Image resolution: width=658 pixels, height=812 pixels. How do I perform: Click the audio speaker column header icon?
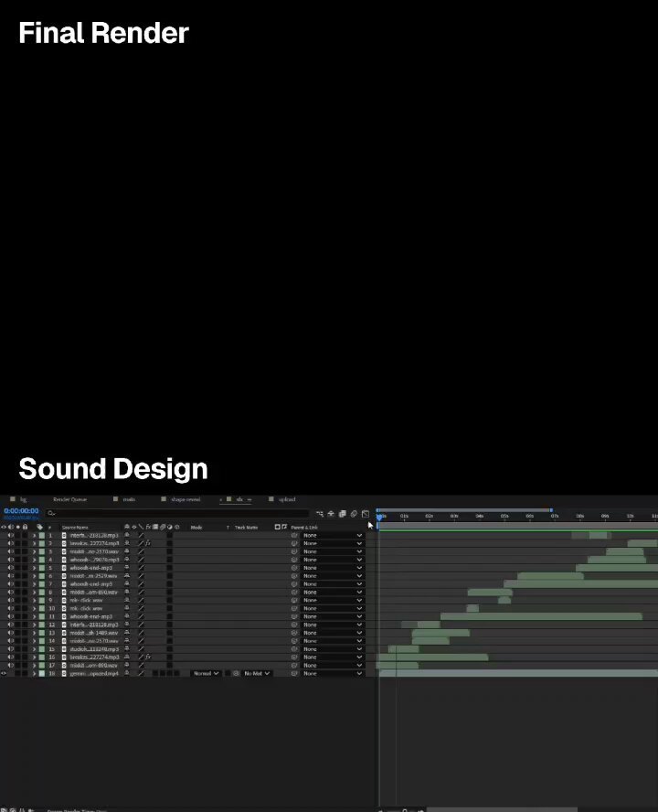click(x=11, y=528)
